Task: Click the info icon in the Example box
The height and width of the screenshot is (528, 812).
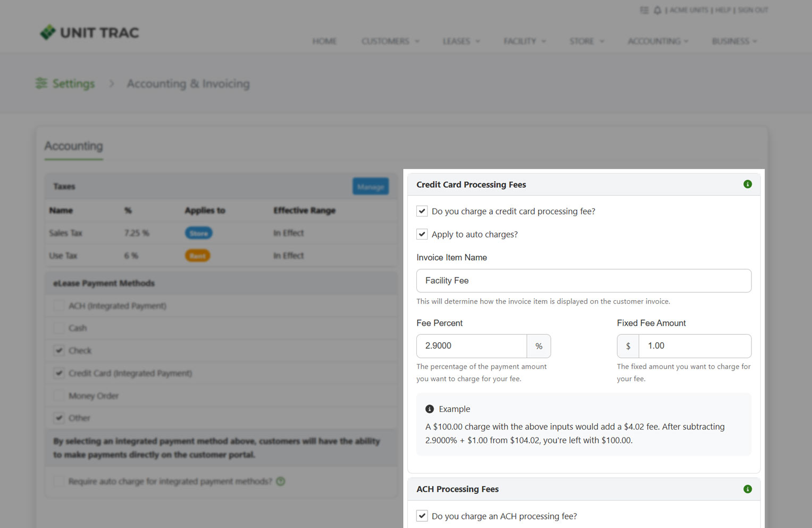Action: pos(429,409)
